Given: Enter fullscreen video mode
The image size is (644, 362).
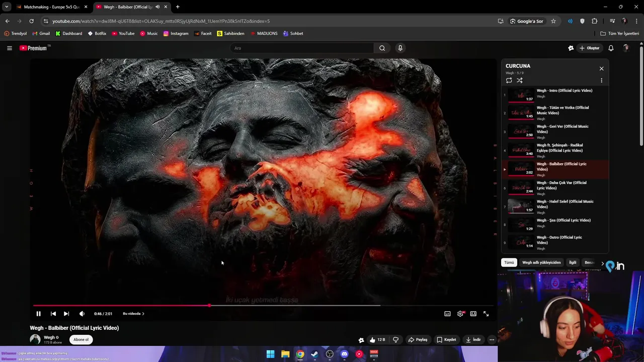Looking at the screenshot, I should point(486,314).
